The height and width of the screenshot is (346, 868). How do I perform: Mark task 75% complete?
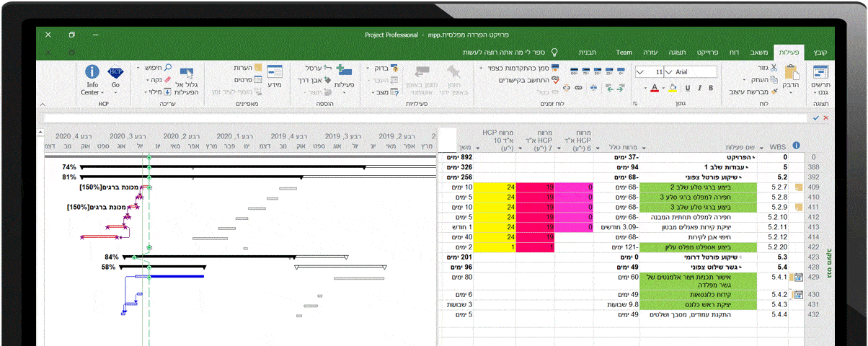click(x=586, y=71)
